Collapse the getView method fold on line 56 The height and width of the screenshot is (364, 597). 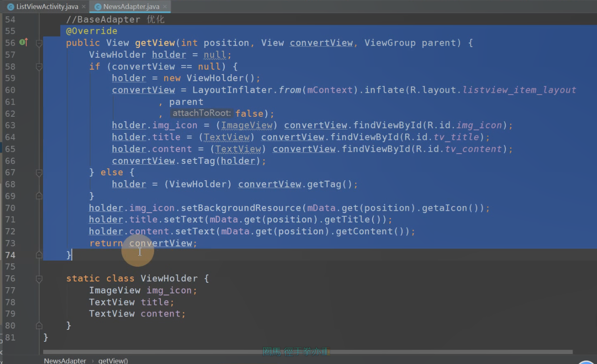(39, 43)
